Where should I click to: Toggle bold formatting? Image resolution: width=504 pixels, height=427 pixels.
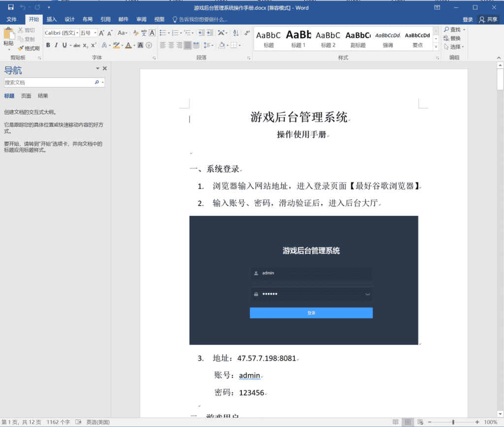[48, 45]
